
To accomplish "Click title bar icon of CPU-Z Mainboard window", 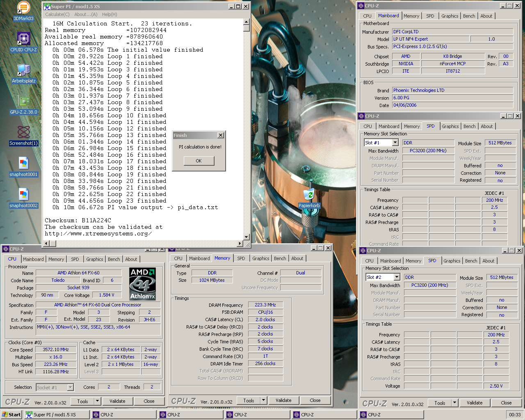I will click(x=361, y=6).
